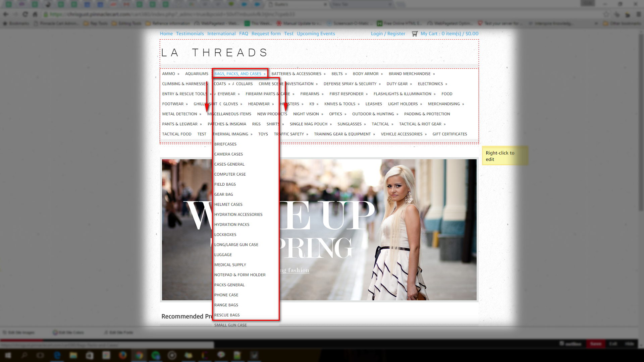Reload the page with refresh icon
This screenshot has width=644, height=362.
coord(25,14)
